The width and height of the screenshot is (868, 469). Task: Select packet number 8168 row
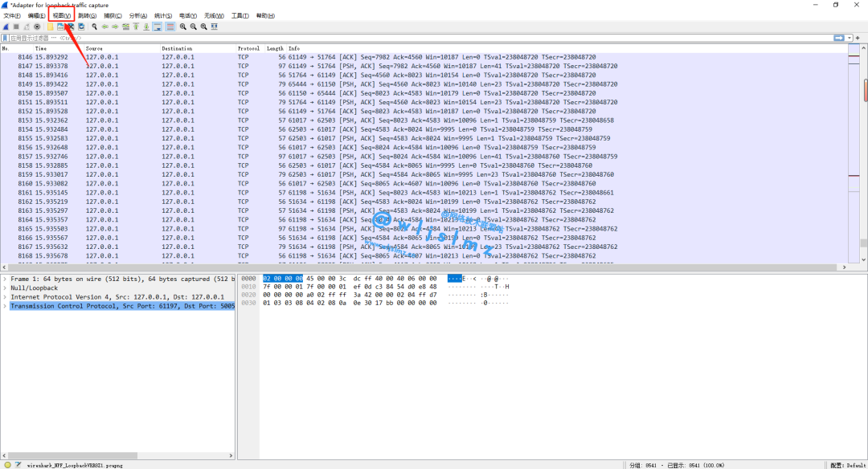424,255
